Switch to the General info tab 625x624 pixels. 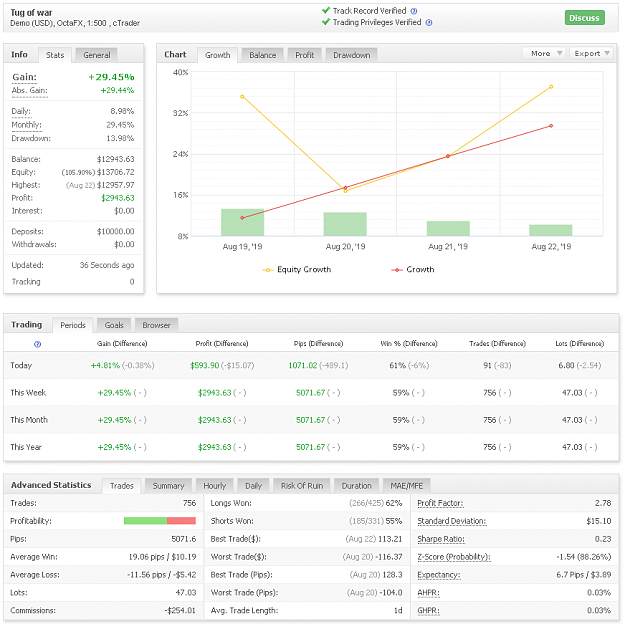point(97,55)
